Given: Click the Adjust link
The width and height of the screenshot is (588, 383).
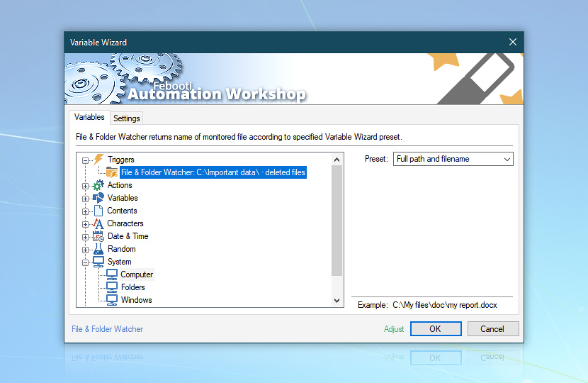Looking at the screenshot, I should (x=394, y=329).
